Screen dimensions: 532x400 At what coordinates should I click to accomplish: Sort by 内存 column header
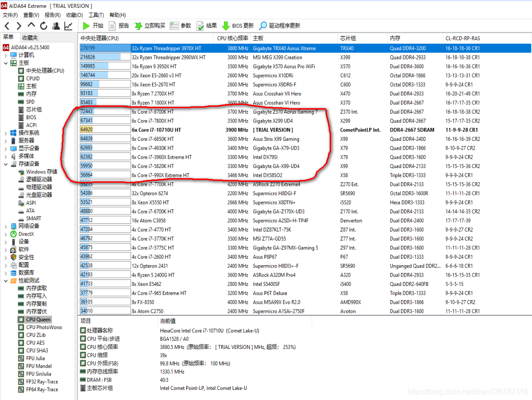[415, 38]
